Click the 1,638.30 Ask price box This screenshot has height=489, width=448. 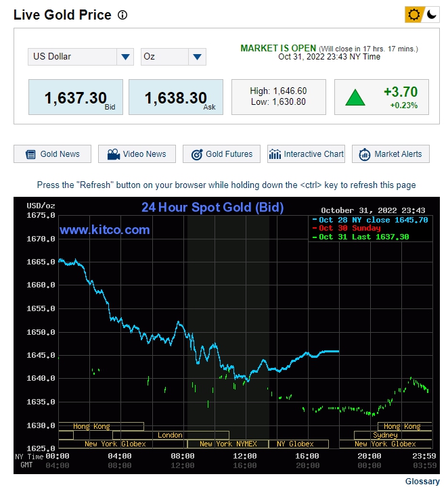click(x=176, y=97)
